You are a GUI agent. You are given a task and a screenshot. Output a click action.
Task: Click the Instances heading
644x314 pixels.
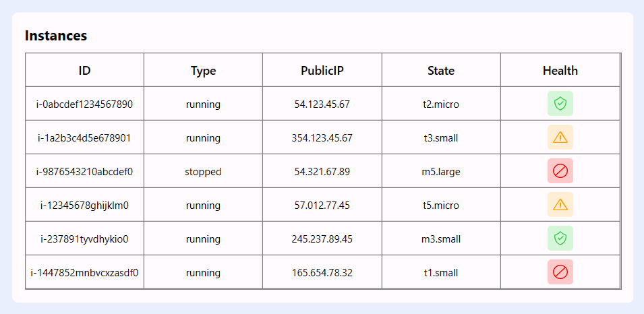(x=56, y=36)
